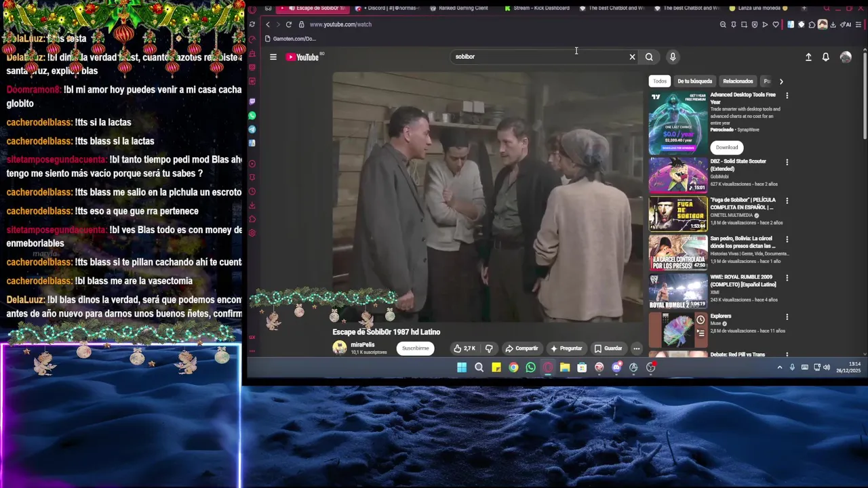
Task: Click the toolbar heart bookmark icon
Action: pos(776,24)
